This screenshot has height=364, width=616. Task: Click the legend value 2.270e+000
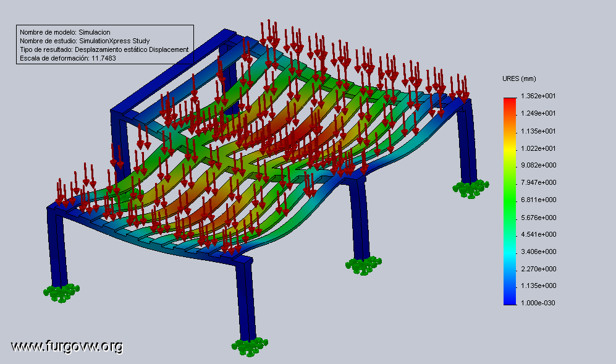pyautogui.click(x=538, y=269)
